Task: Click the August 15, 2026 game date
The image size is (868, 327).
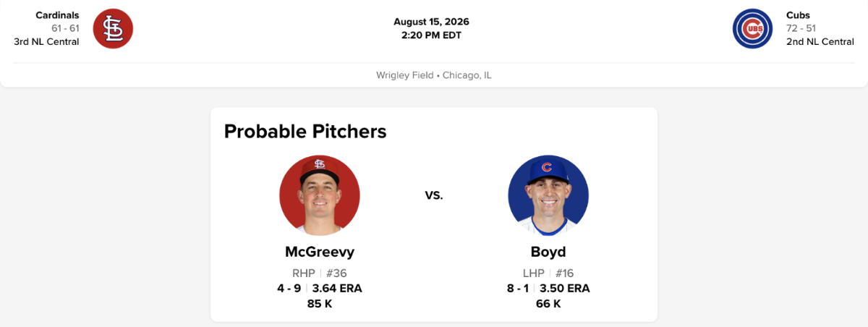Action: point(431,22)
